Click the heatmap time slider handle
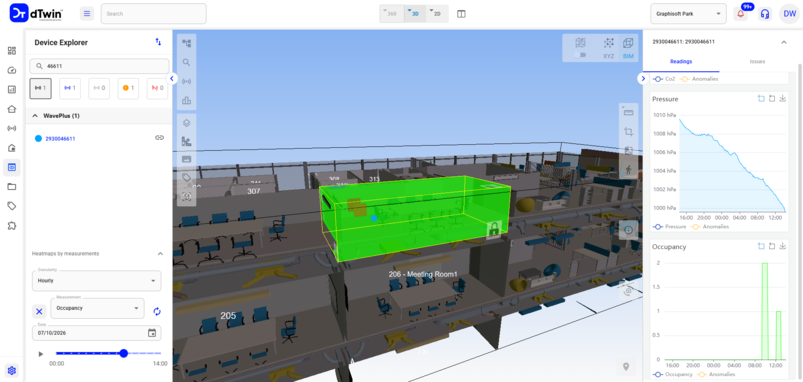Viewport: 803px width, 382px height. coord(123,353)
